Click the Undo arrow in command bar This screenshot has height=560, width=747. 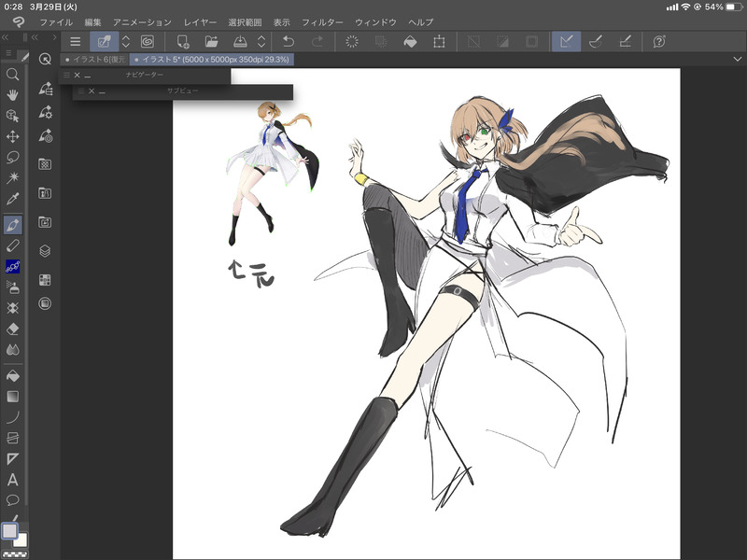[x=289, y=42]
